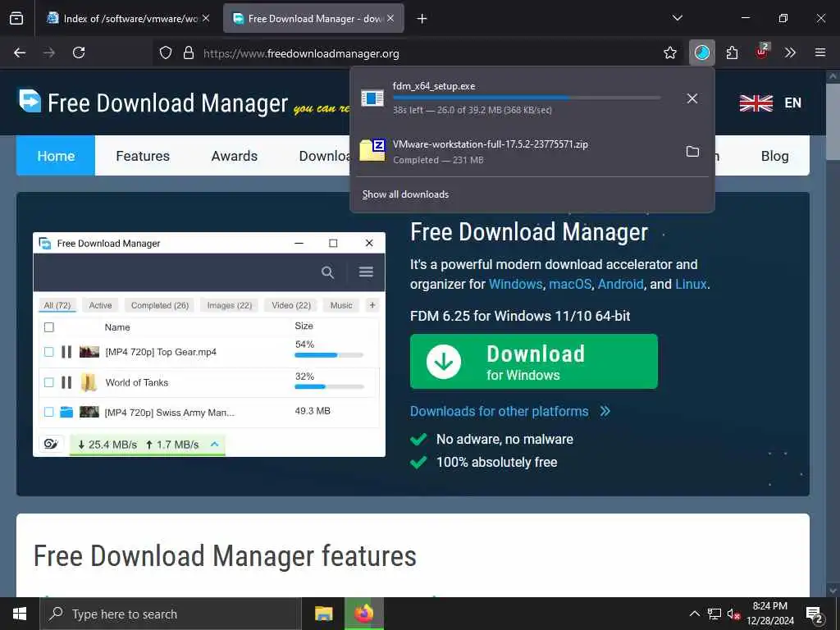Open Firefox View icon in tab bar
This screenshot has width=840, height=630.
tap(16, 18)
